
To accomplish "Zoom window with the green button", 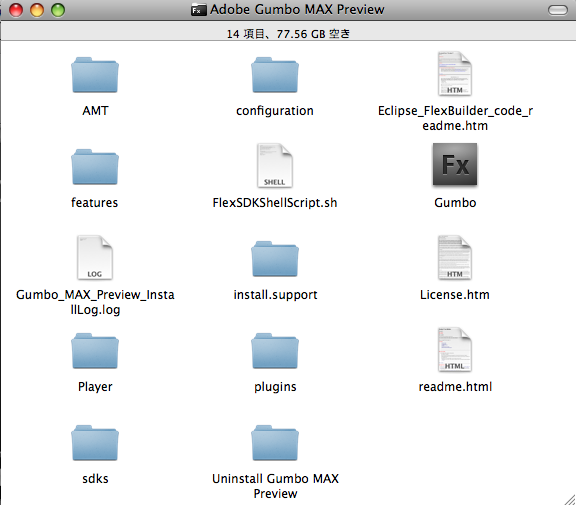I will 58,10.
